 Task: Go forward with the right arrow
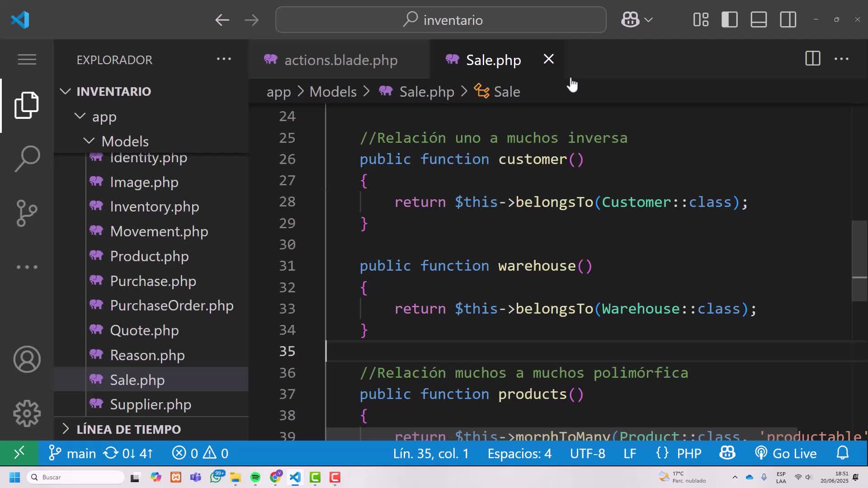point(251,20)
